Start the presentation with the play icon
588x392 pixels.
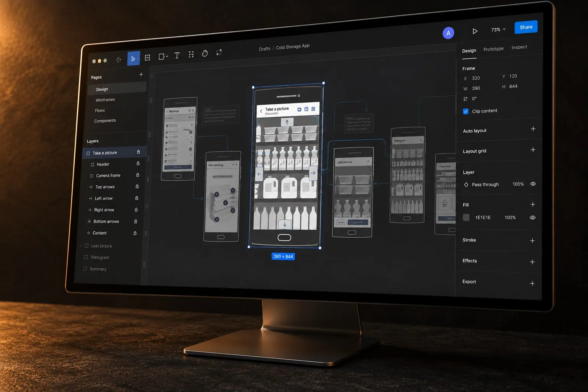pyautogui.click(x=475, y=31)
